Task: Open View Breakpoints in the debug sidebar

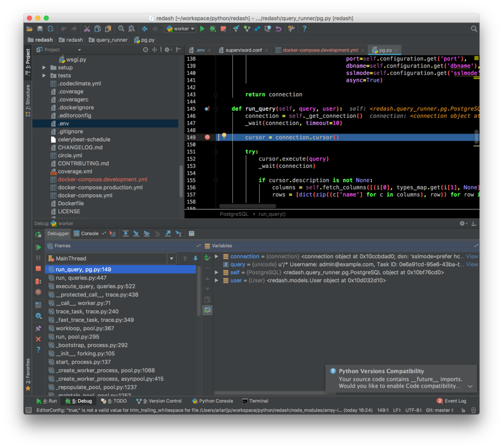Action: tap(38, 282)
